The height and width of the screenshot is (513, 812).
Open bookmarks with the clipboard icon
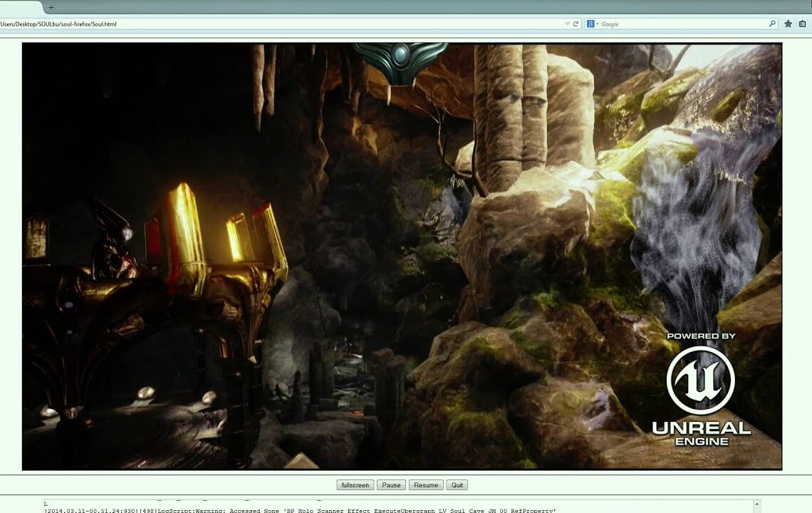802,24
